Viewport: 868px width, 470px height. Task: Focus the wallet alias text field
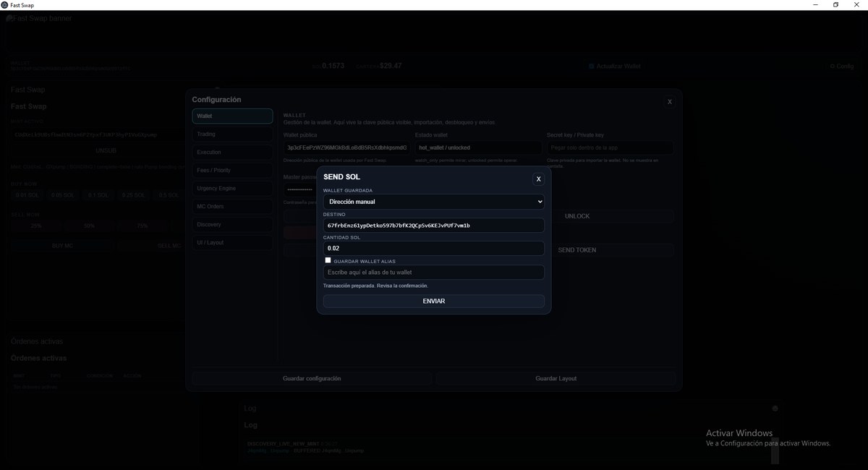coord(433,273)
